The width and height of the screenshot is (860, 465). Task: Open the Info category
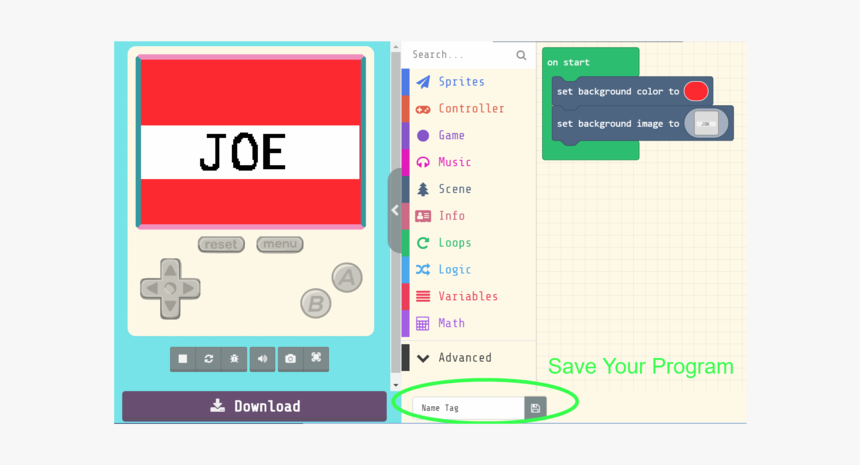[468, 216]
